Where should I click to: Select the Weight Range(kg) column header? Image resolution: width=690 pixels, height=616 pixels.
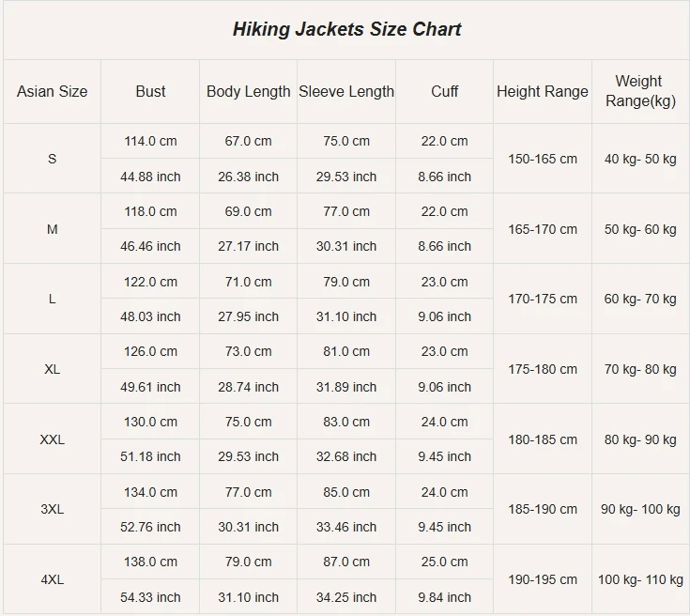[x=640, y=91]
